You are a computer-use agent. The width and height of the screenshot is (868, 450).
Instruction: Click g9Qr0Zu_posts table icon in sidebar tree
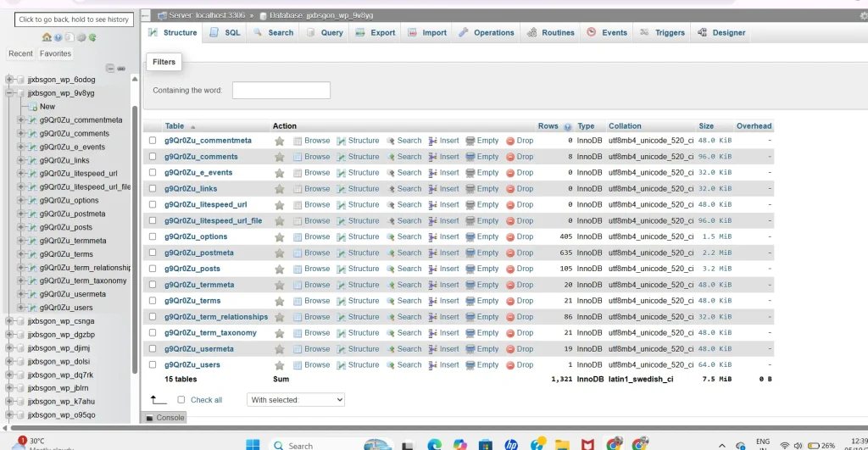click(33, 227)
